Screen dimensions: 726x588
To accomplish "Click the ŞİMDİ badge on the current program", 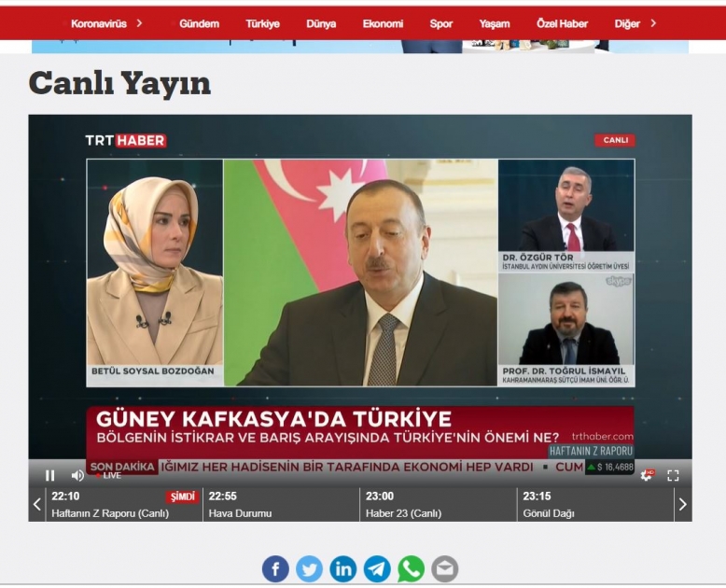I will point(182,497).
